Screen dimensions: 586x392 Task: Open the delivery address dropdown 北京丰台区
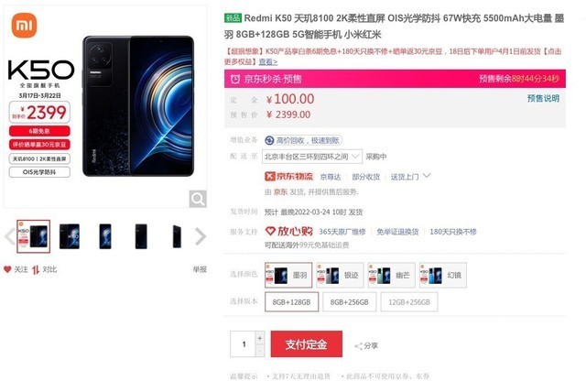click(x=312, y=157)
